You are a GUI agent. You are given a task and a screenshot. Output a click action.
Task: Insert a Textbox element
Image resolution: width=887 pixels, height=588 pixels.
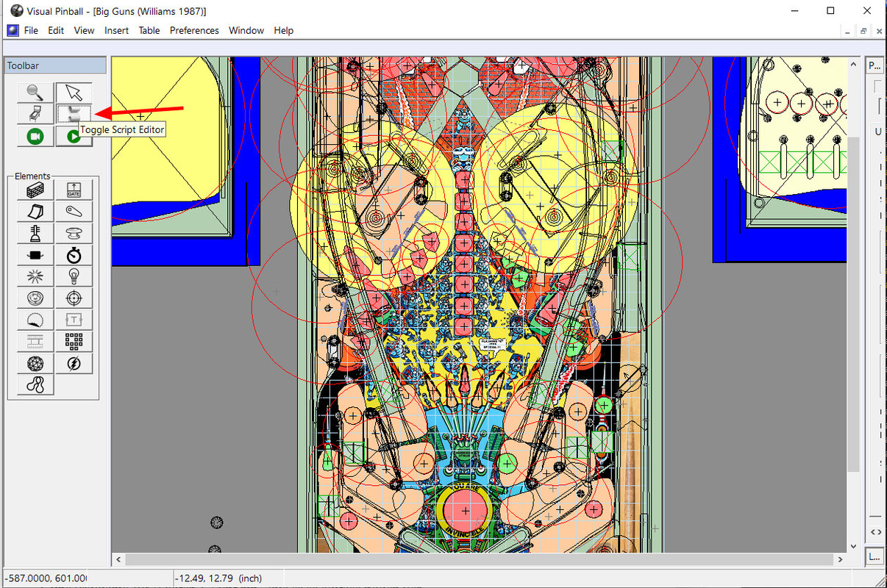(x=74, y=320)
